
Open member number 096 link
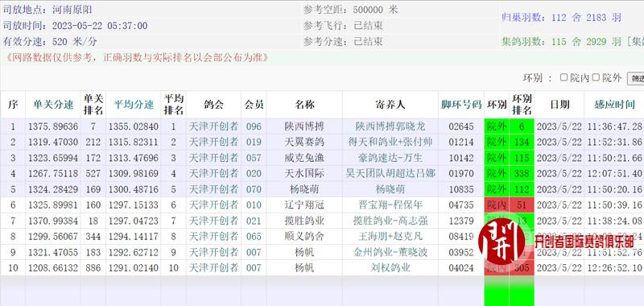(x=254, y=126)
